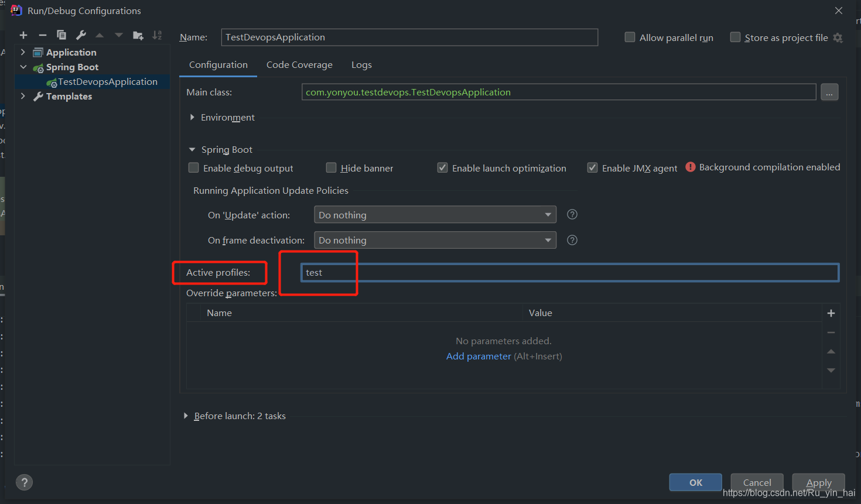Image resolution: width=861 pixels, height=504 pixels.
Task: Expand Templates tree node
Action: [x=23, y=96]
